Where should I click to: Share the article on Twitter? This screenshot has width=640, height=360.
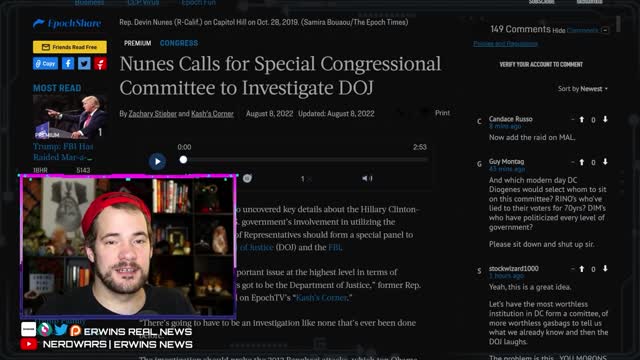[84, 64]
